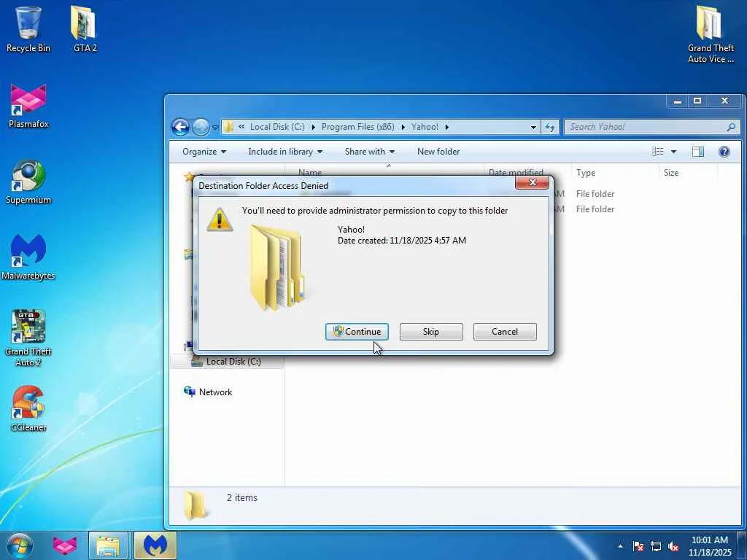Click the warning icon in dialog
Screen dimensions: 747x560
click(220, 219)
